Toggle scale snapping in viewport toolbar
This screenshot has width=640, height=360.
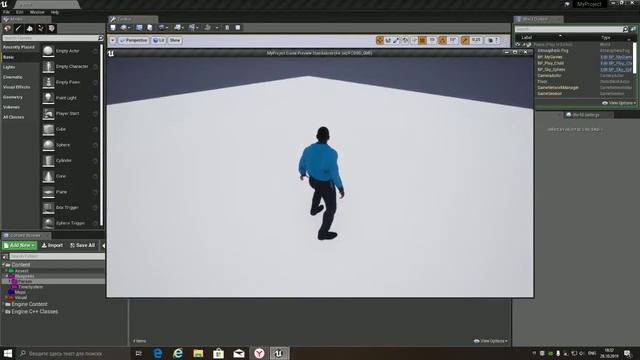pyautogui.click(x=465, y=40)
